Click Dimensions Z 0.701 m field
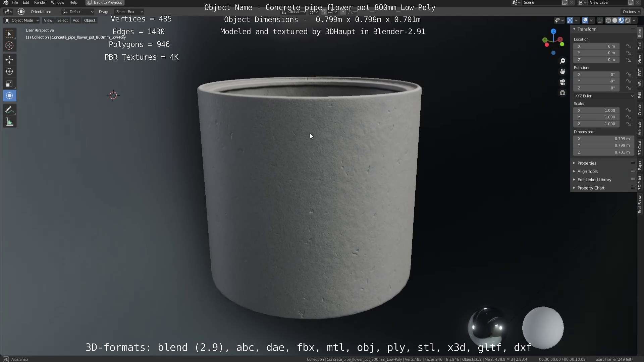644x362 pixels. (604, 152)
